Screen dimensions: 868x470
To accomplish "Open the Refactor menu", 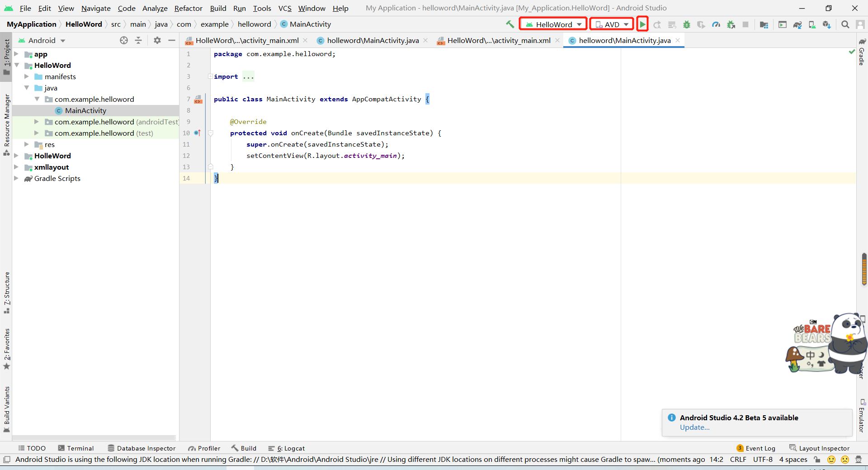I will click(x=188, y=8).
